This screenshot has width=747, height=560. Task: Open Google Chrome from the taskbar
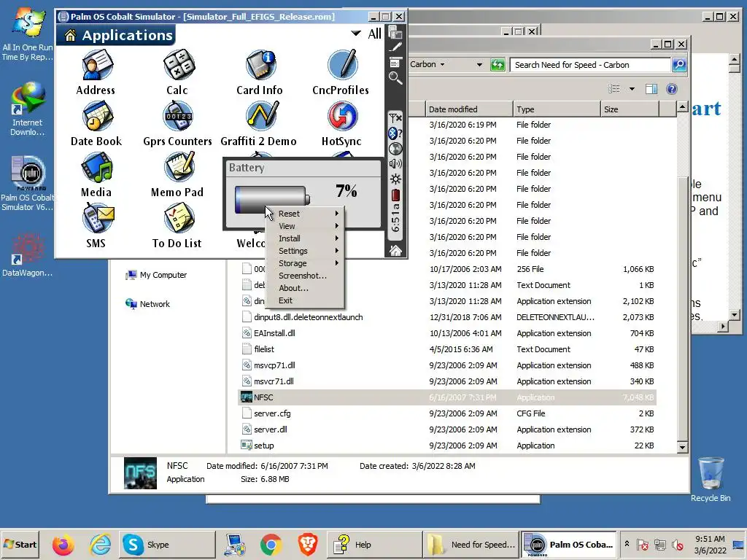point(271,544)
